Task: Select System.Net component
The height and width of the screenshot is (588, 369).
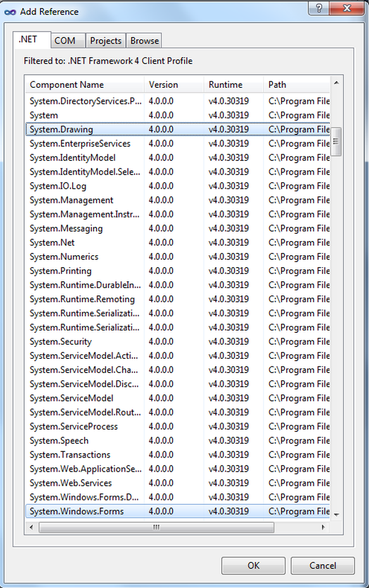Action: [178, 243]
